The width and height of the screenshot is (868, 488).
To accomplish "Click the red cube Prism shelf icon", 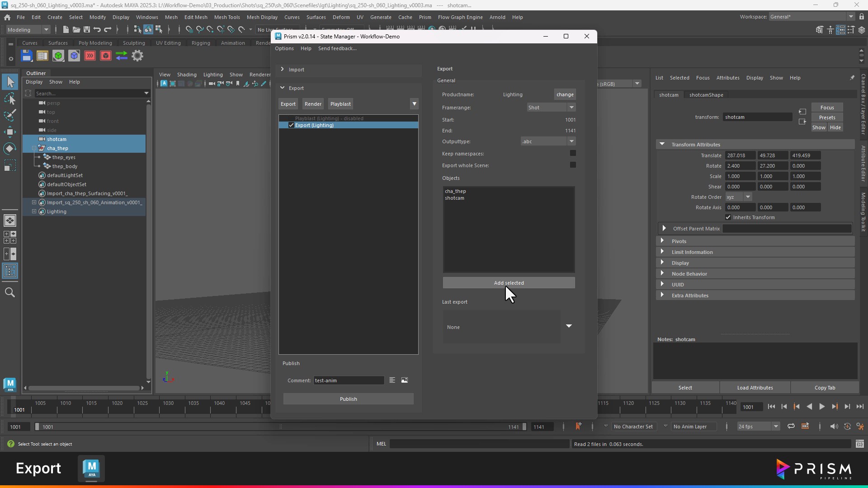I will tap(106, 56).
